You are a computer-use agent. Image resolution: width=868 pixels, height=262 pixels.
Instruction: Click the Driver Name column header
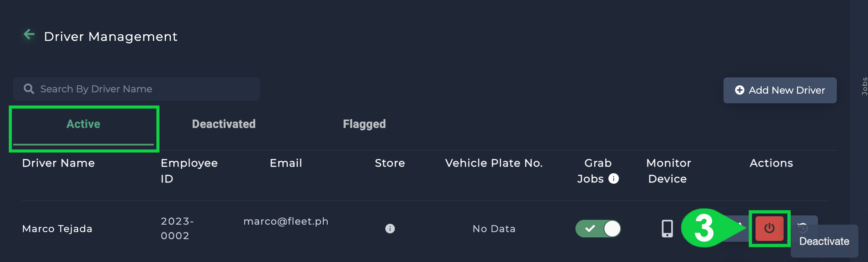click(x=58, y=163)
